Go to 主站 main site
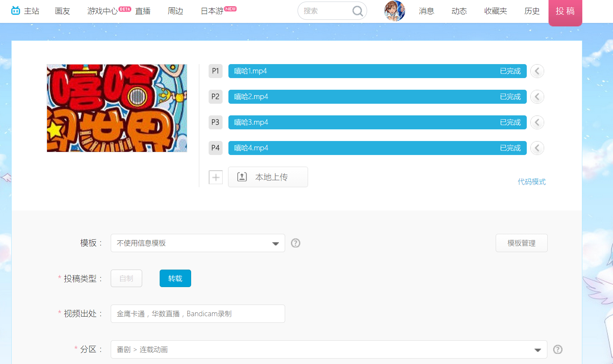 point(31,11)
